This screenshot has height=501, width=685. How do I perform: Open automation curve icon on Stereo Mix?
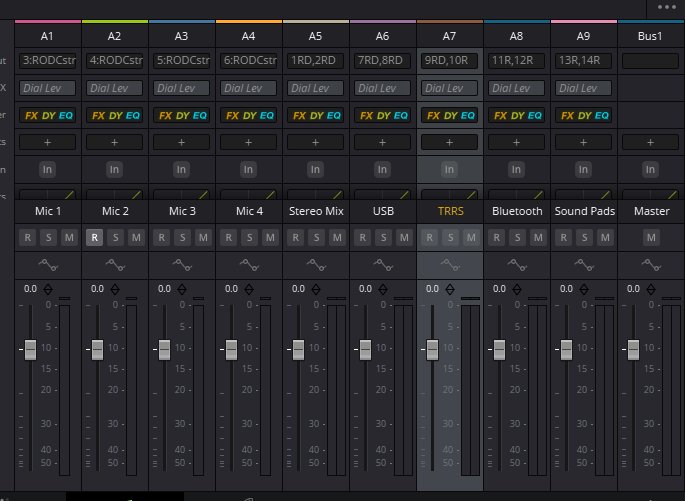pos(316,265)
